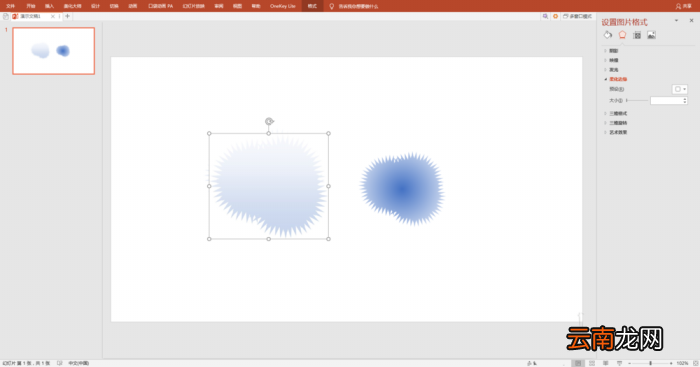Open the soft edges preset dropdown
The height and width of the screenshot is (367, 700).
pyautogui.click(x=680, y=89)
